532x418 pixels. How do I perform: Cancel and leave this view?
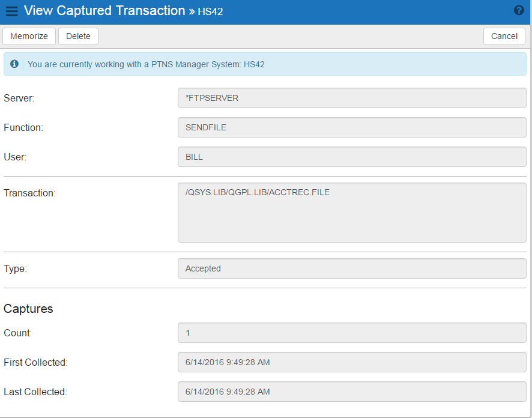click(504, 36)
